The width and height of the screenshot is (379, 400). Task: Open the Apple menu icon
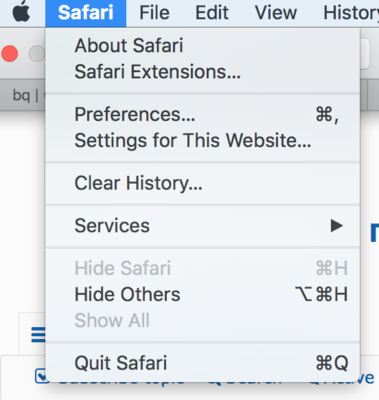coord(21,12)
